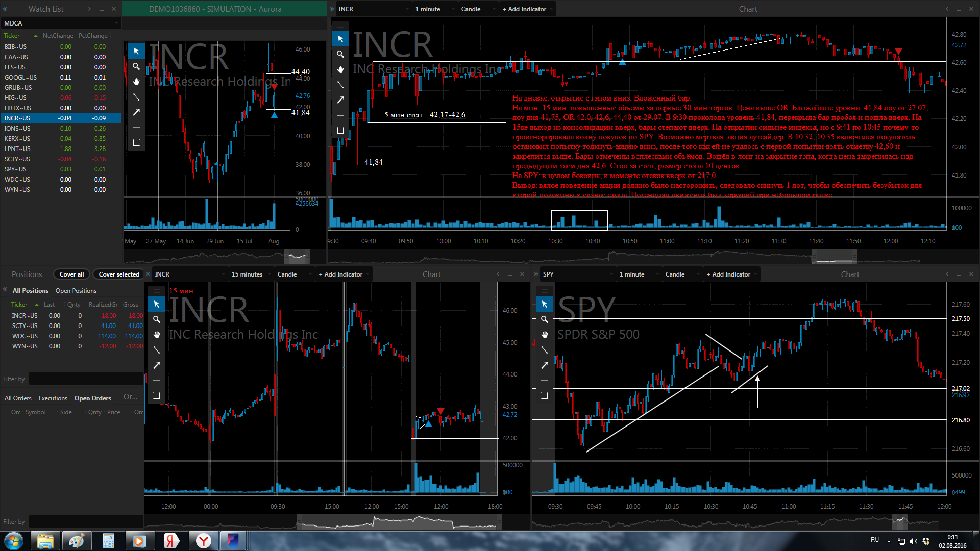Select hand pan tool in INCR daily chart
The width and height of the screenshot is (980, 551).
136,82
